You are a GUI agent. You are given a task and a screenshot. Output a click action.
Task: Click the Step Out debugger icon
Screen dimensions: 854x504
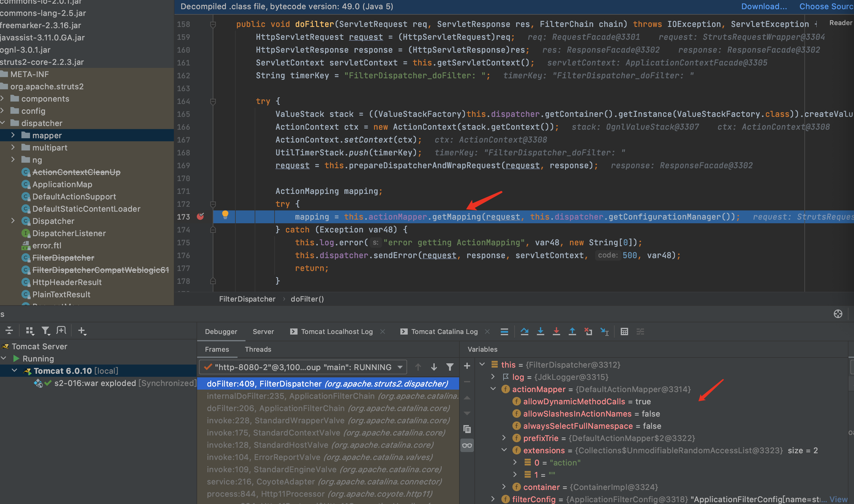click(x=572, y=332)
